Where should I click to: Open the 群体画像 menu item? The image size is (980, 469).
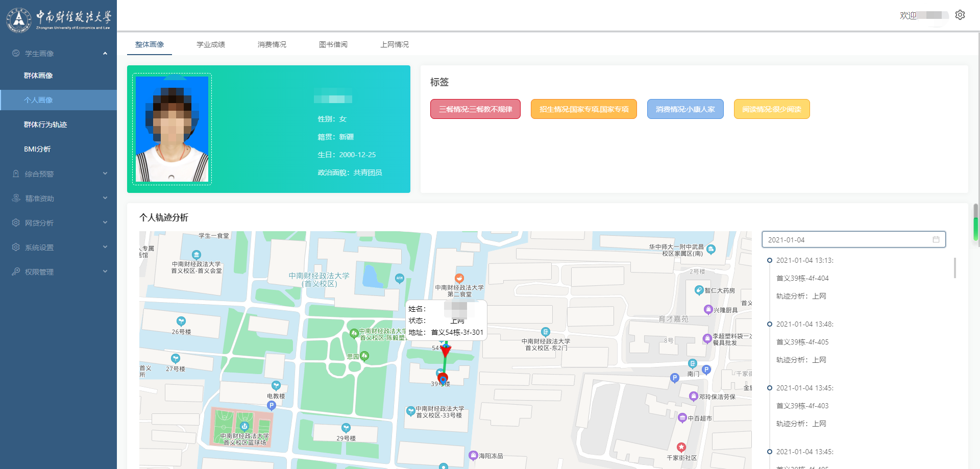click(x=38, y=76)
